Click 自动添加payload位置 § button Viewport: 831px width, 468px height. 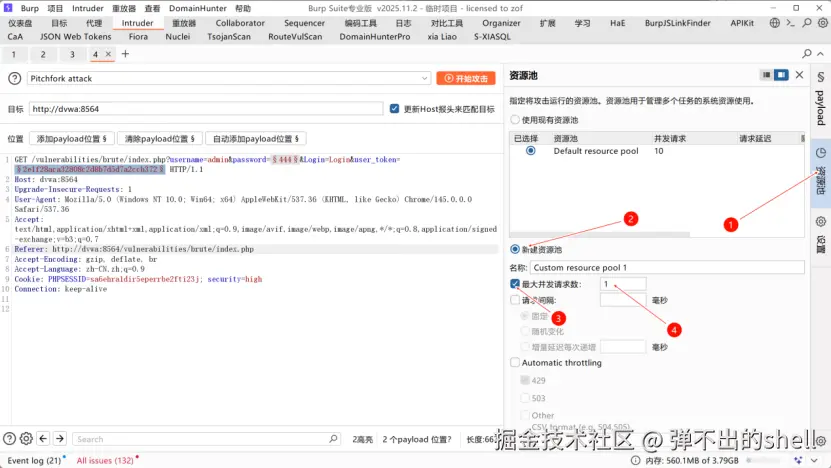coord(255,138)
